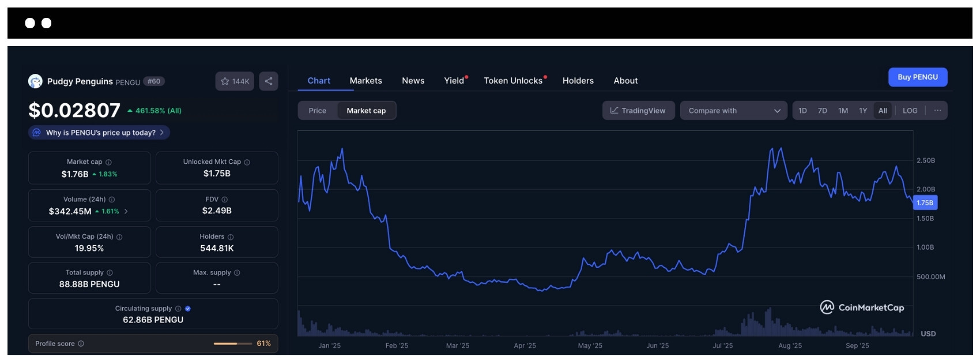
Task: Open the Yield tab
Action: click(454, 81)
